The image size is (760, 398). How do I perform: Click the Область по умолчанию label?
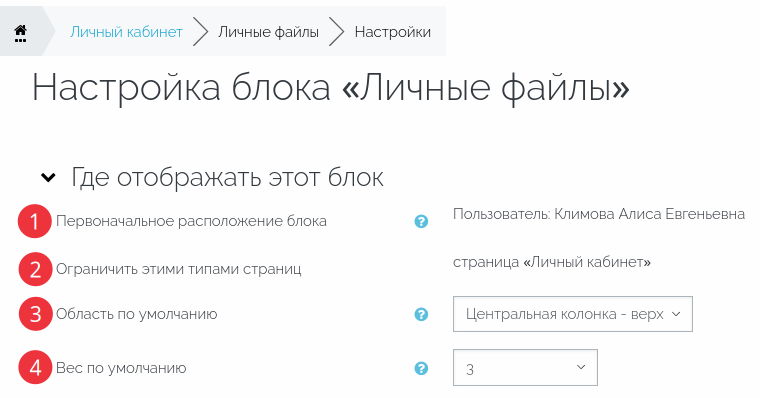(x=137, y=314)
